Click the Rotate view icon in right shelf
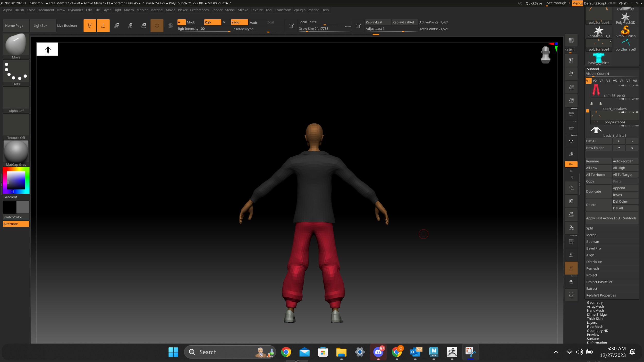644x362 pixels. point(571,228)
